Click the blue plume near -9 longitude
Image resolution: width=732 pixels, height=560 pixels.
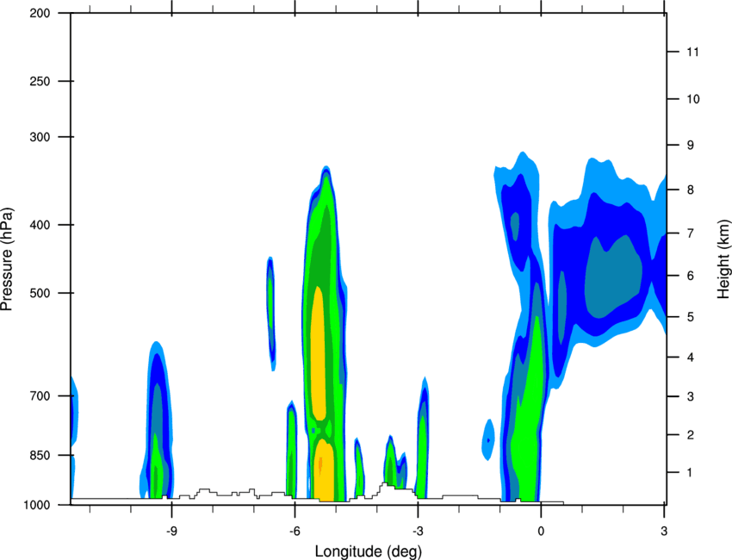[x=158, y=420]
